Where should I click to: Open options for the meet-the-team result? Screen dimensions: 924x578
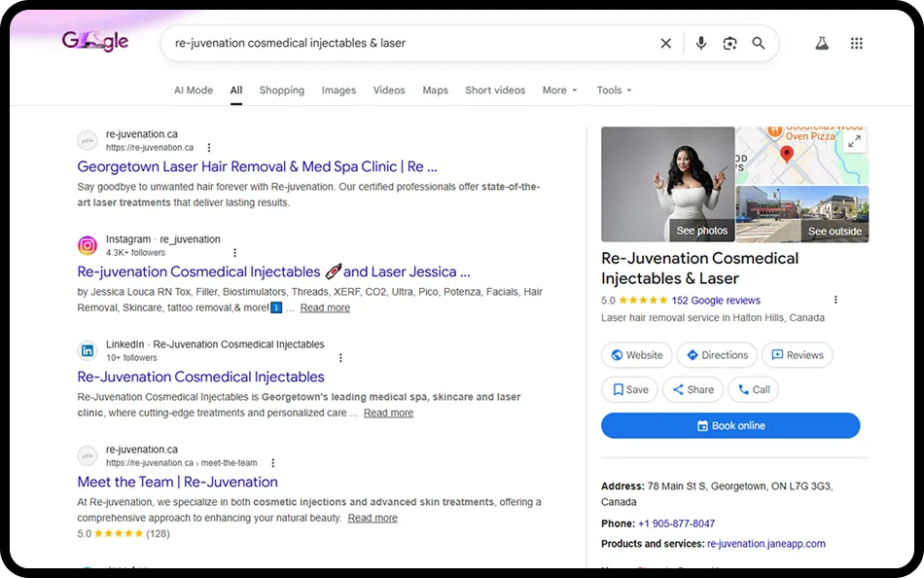click(272, 463)
